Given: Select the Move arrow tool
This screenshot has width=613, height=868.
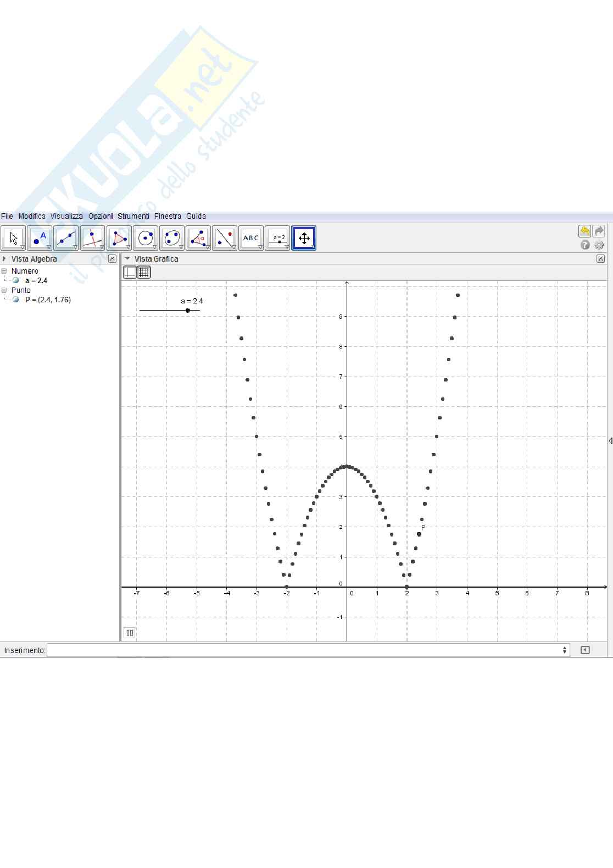Looking at the screenshot, I should pos(13,238).
